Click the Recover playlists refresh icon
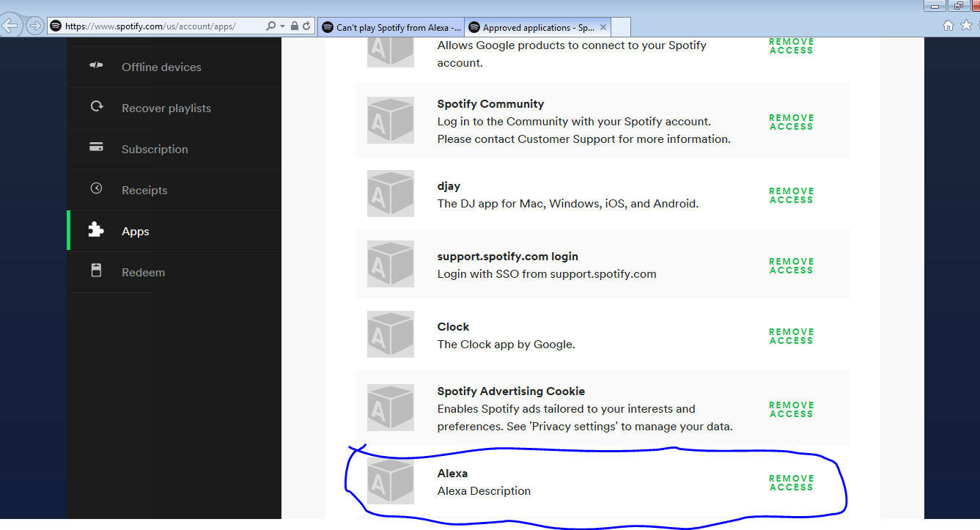Screen dimensions: 980x530 click(96, 106)
